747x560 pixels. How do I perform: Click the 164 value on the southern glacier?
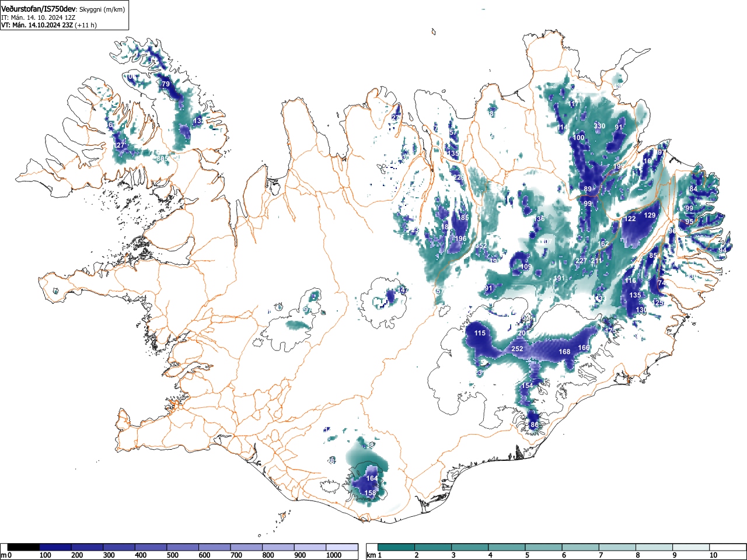[372, 478]
